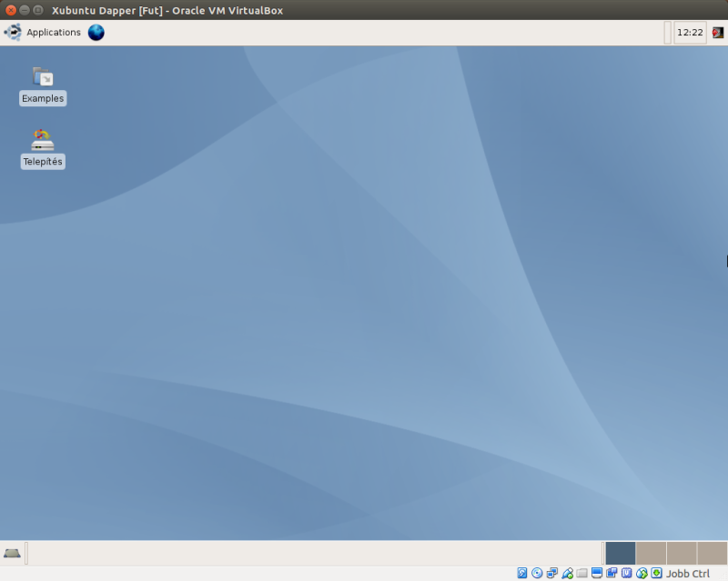Image resolution: width=728 pixels, height=581 pixels.
Task: Click the mouse integration status icon
Action: (642, 573)
